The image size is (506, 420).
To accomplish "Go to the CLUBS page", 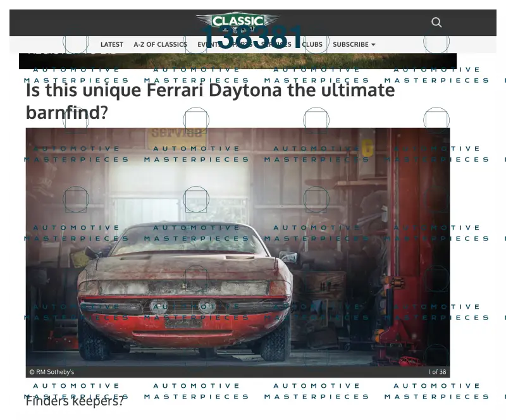I will click(312, 44).
